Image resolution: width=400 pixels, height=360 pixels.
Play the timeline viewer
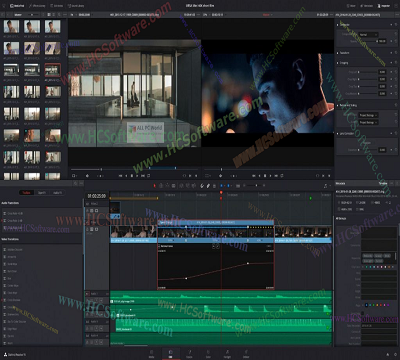[270, 176]
